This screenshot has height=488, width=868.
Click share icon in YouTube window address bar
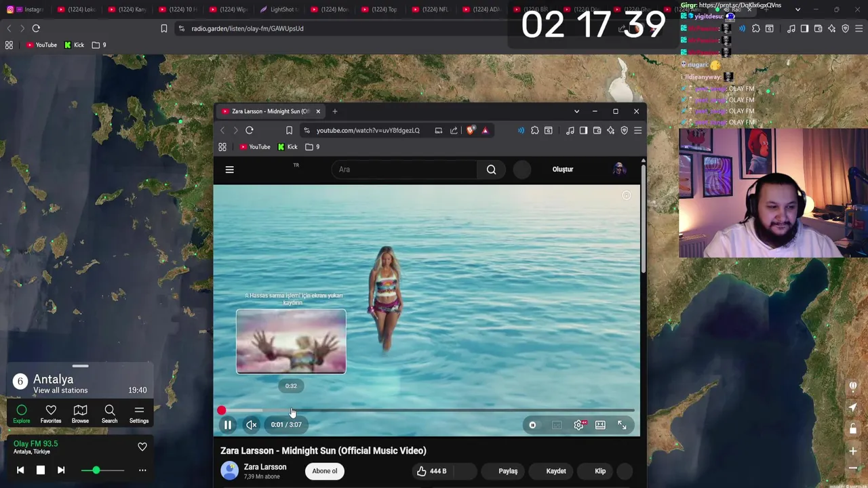[x=454, y=130]
